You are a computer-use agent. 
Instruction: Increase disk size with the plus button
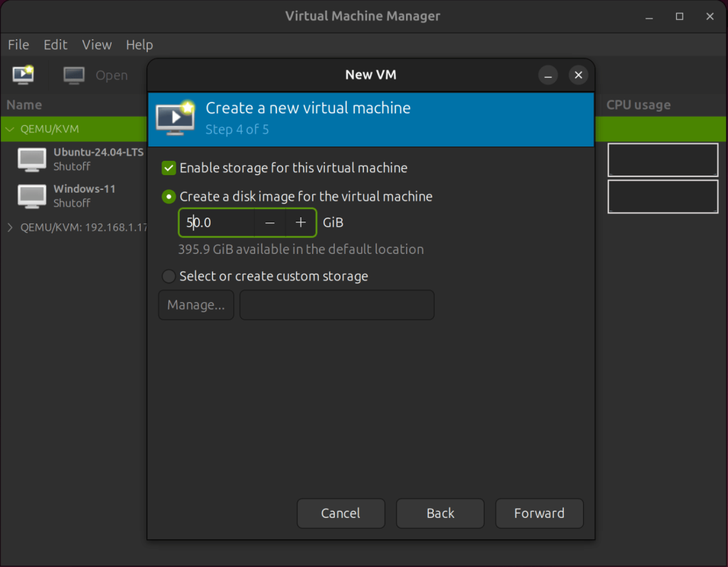point(301,223)
